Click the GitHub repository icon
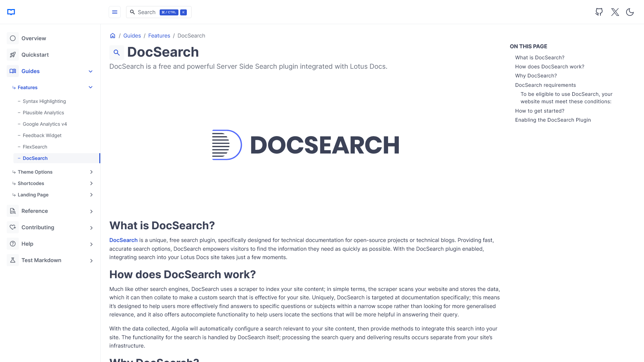The height and width of the screenshot is (362, 644). 599,12
